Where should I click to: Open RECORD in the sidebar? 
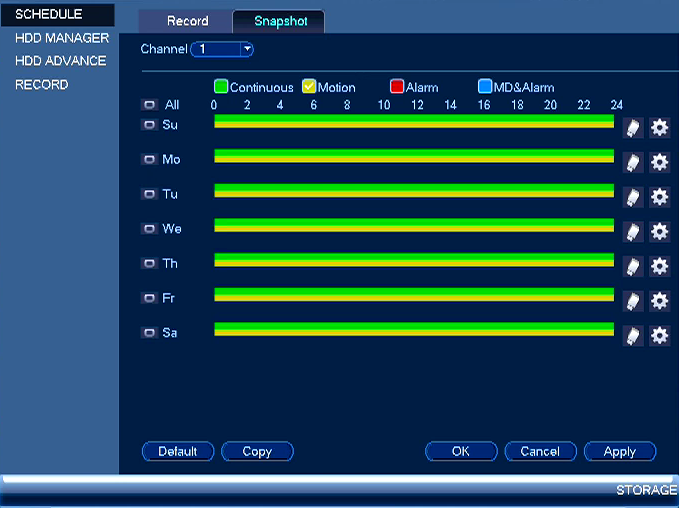pyautogui.click(x=42, y=84)
